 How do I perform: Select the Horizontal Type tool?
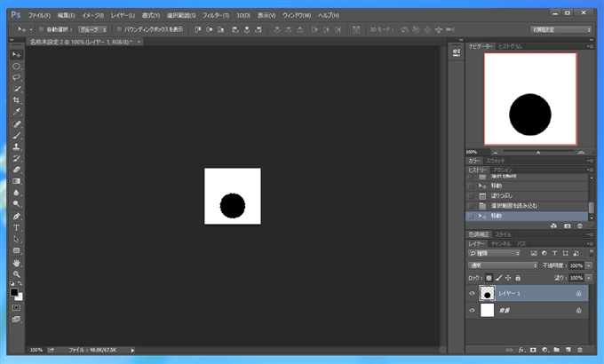(x=16, y=227)
